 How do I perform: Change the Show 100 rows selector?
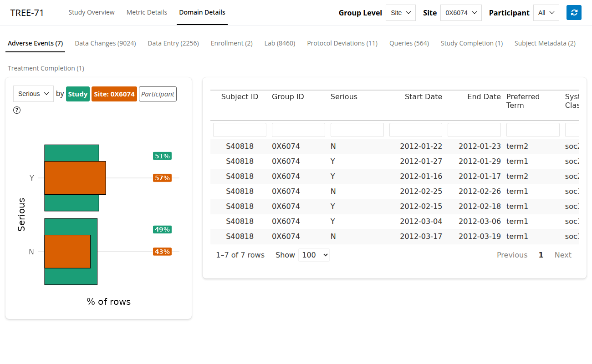[314, 255]
